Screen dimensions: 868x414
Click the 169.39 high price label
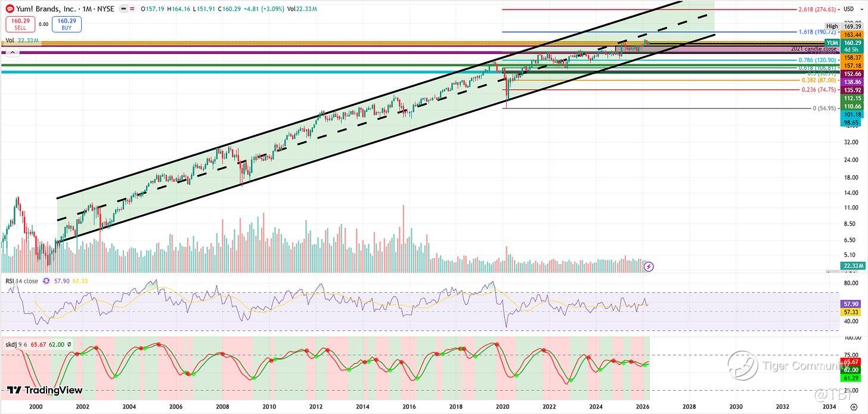[852, 26]
